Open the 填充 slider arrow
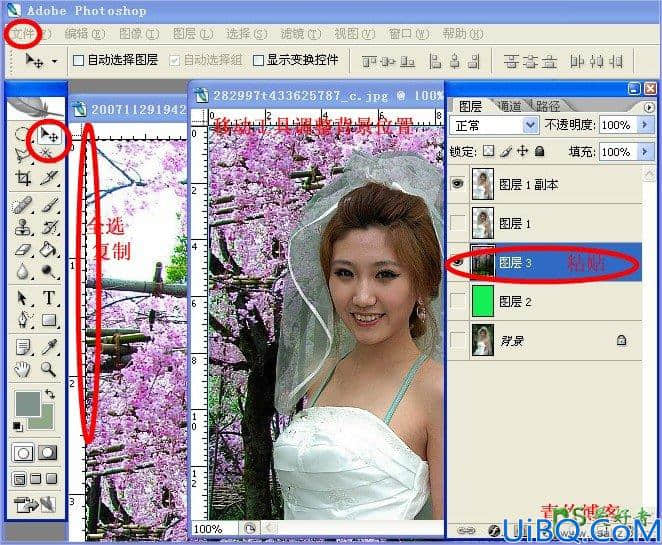 coord(644,151)
